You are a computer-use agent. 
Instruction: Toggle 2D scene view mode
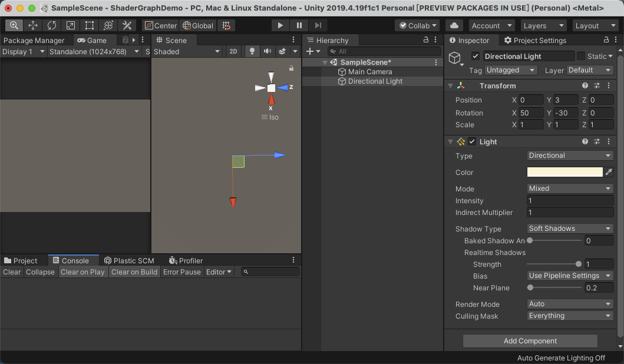pos(233,51)
